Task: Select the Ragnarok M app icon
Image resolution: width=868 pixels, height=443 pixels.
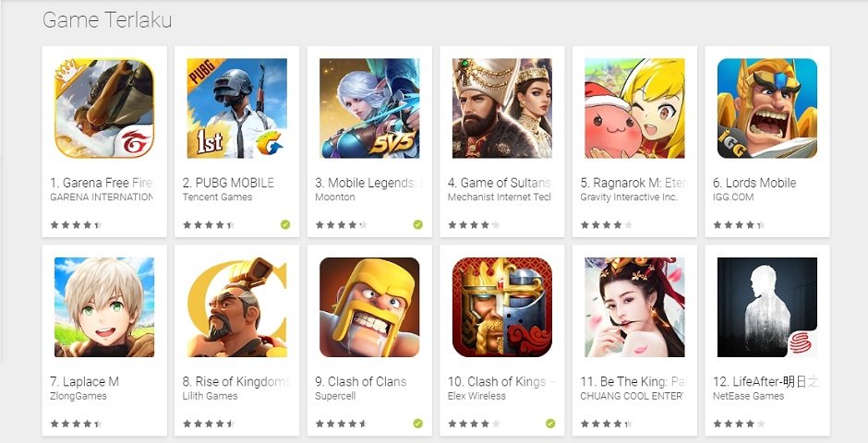Action: [x=634, y=108]
